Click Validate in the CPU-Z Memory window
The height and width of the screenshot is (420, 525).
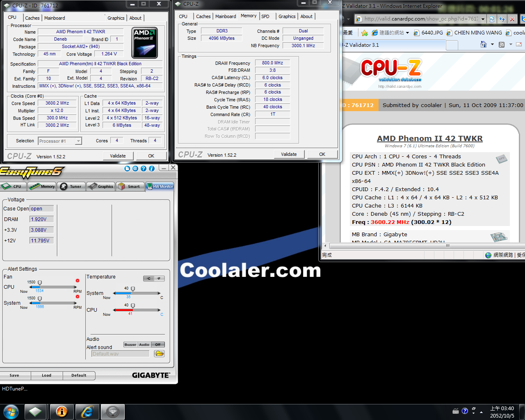point(289,154)
